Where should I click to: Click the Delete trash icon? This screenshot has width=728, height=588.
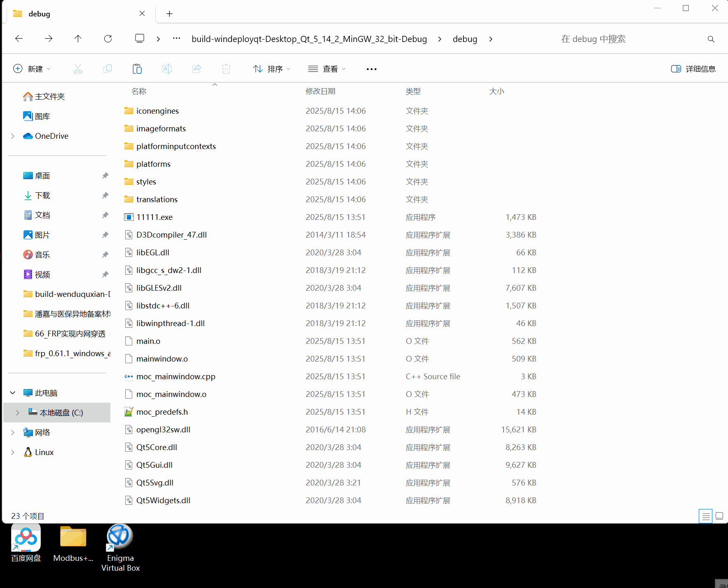click(x=226, y=69)
